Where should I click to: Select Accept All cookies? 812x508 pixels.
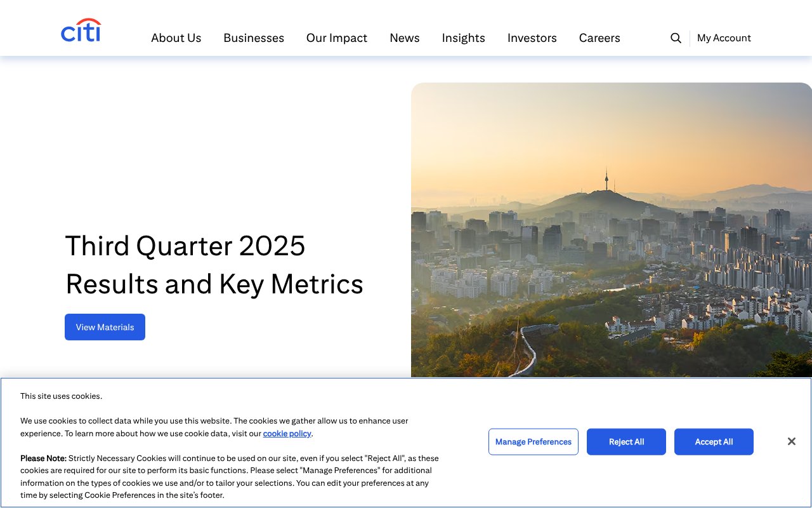714,441
